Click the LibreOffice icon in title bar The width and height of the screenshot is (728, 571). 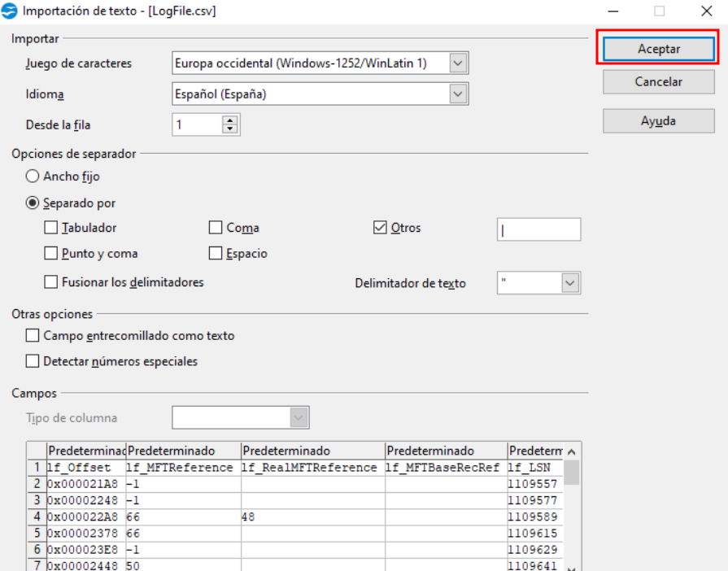tap(11, 11)
